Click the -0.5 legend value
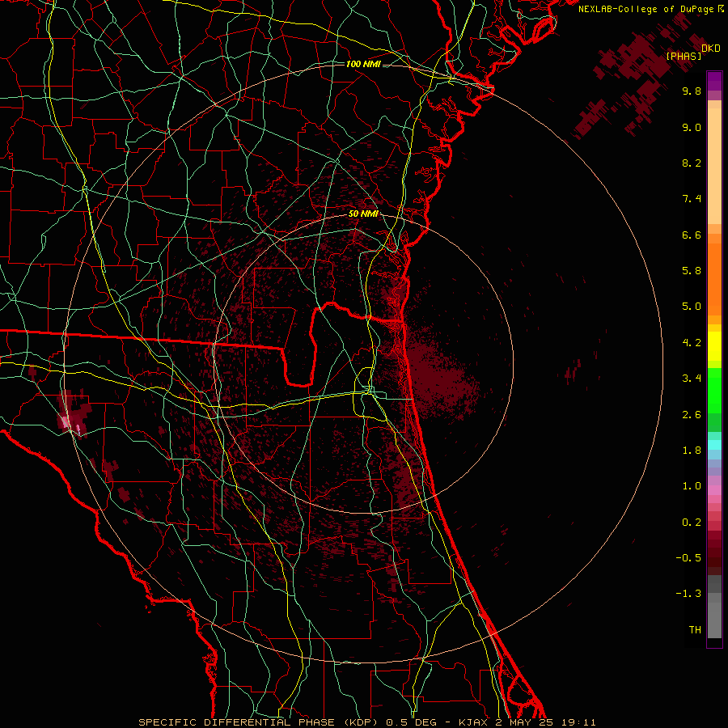Viewport: 728px width, 728px height. click(x=688, y=558)
